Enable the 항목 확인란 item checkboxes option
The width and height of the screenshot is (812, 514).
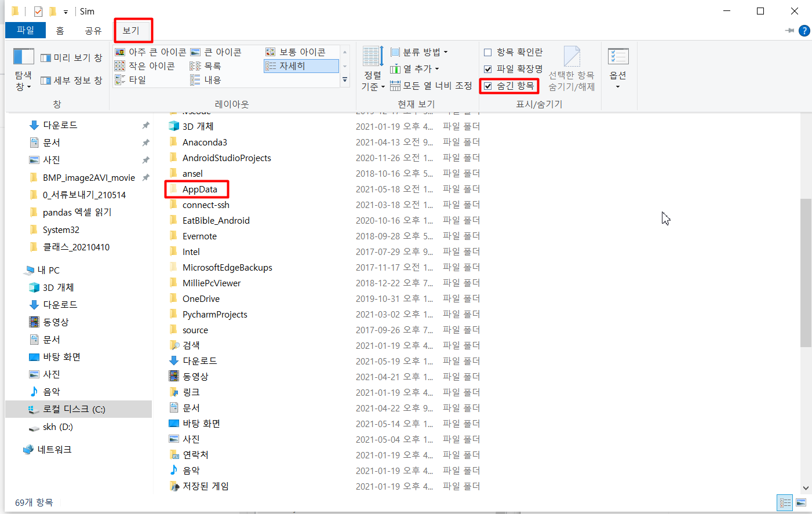(490, 52)
